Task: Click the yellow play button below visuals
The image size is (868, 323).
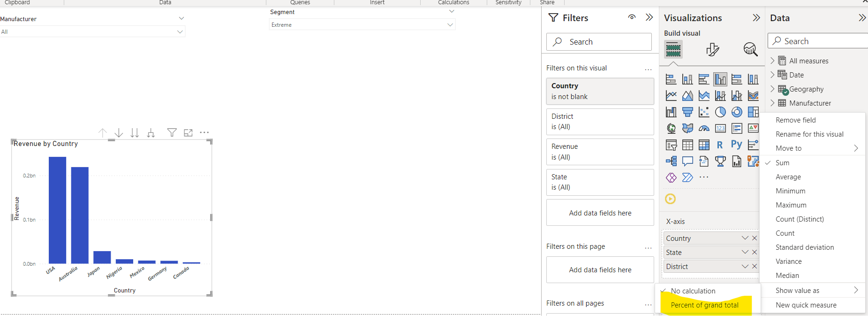Action: [671, 199]
